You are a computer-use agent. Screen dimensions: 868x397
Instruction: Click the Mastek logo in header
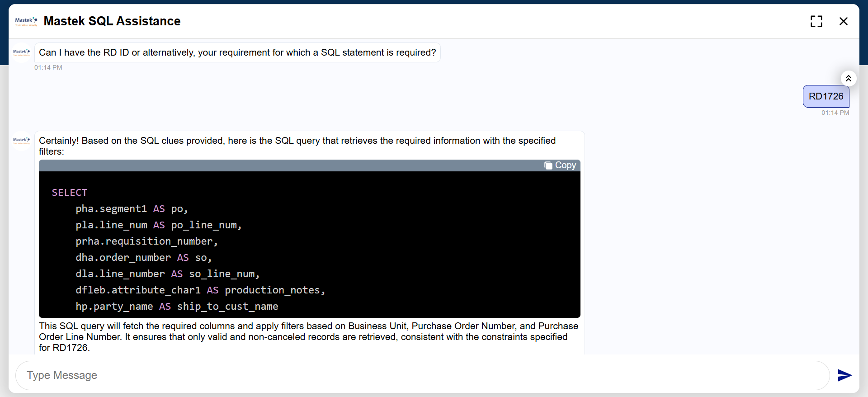click(x=26, y=21)
